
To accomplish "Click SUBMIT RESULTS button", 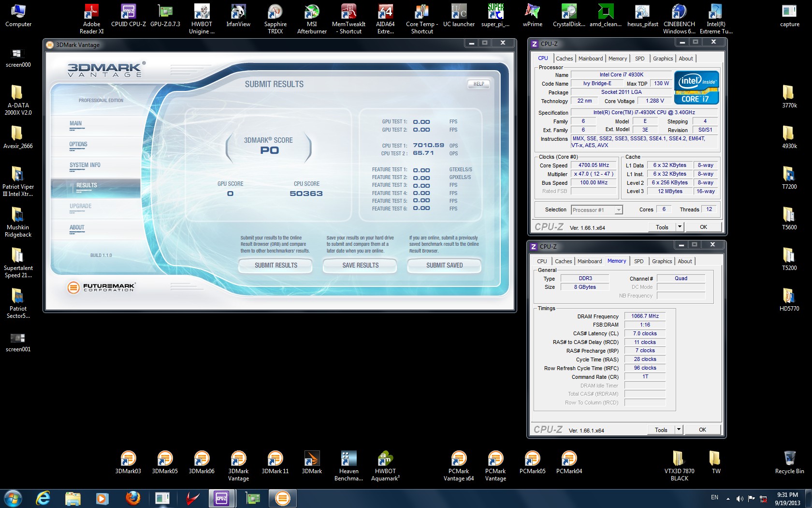I will click(275, 265).
